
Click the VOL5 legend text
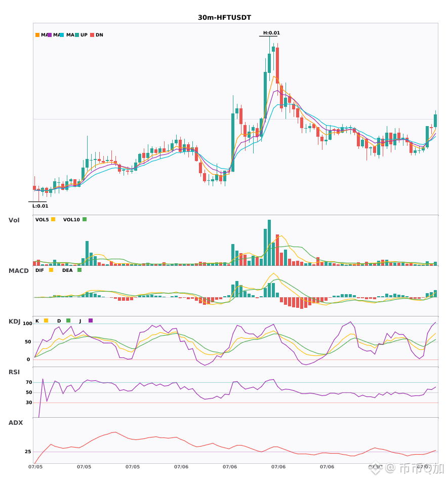click(x=42, y=220)
